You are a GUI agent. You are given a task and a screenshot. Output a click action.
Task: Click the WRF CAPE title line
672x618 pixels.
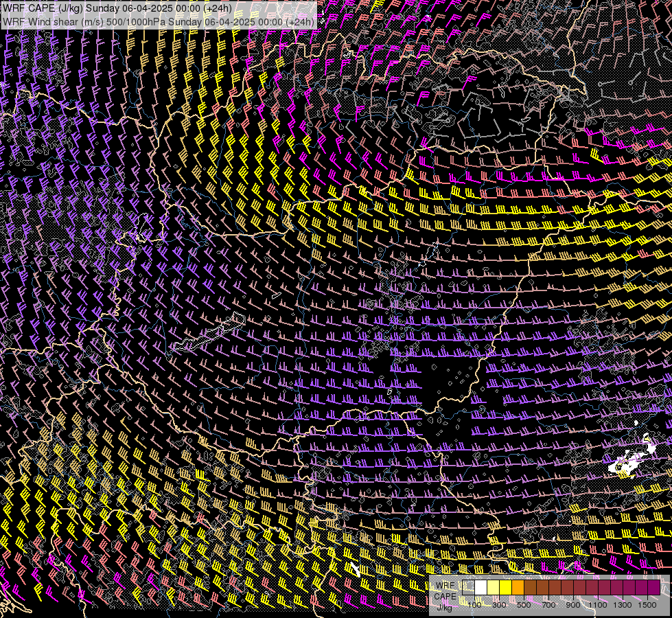pos(117,8)
